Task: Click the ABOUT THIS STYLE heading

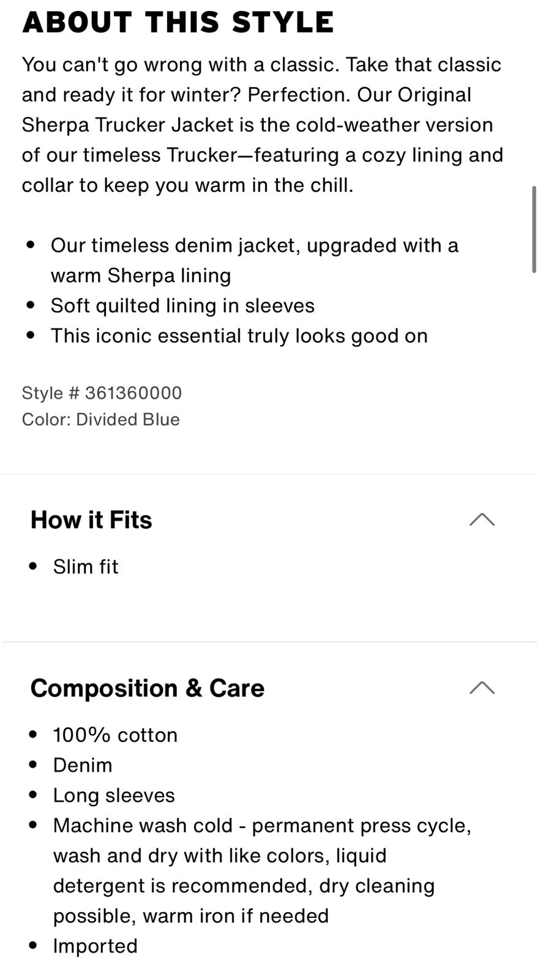Action: click(x=178, y=22)
